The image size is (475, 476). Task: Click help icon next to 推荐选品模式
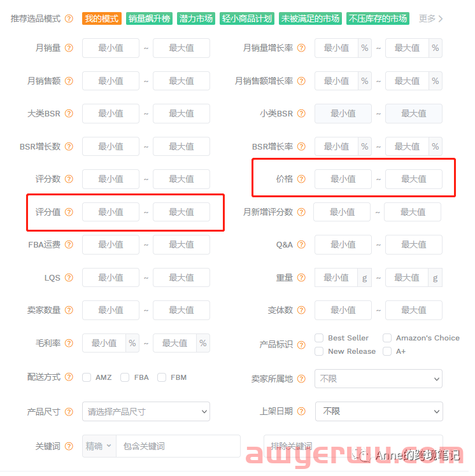[69, 19]
